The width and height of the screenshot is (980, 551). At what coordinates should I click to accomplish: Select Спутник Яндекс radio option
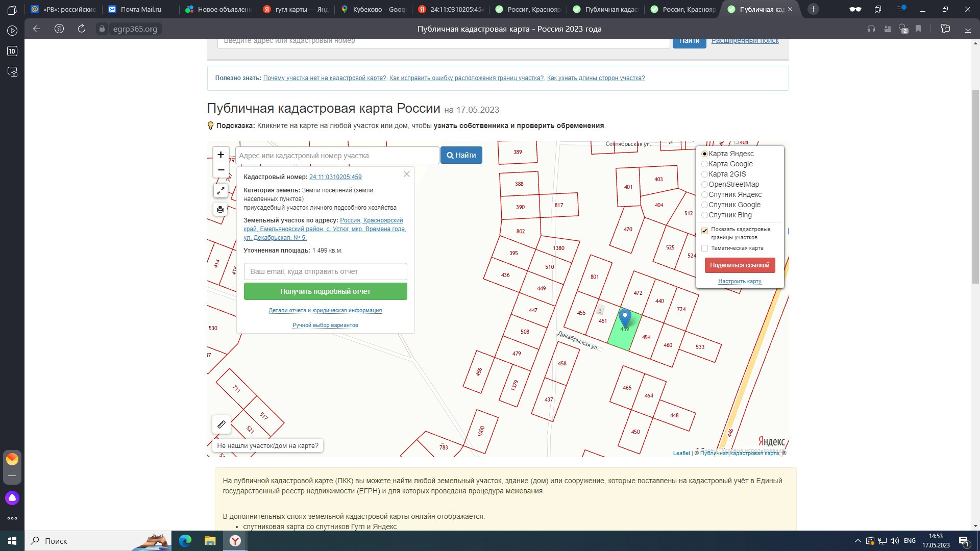pyautogui.click(x=705, y=195)
